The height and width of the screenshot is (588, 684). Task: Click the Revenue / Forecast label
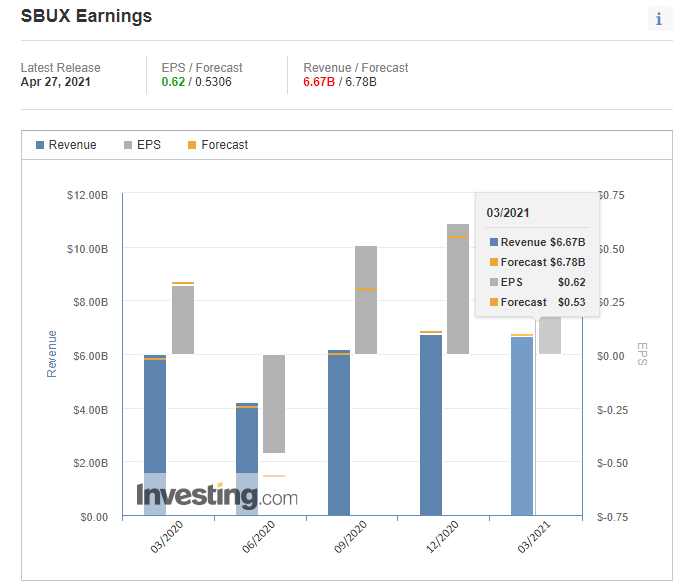[356, 68]
